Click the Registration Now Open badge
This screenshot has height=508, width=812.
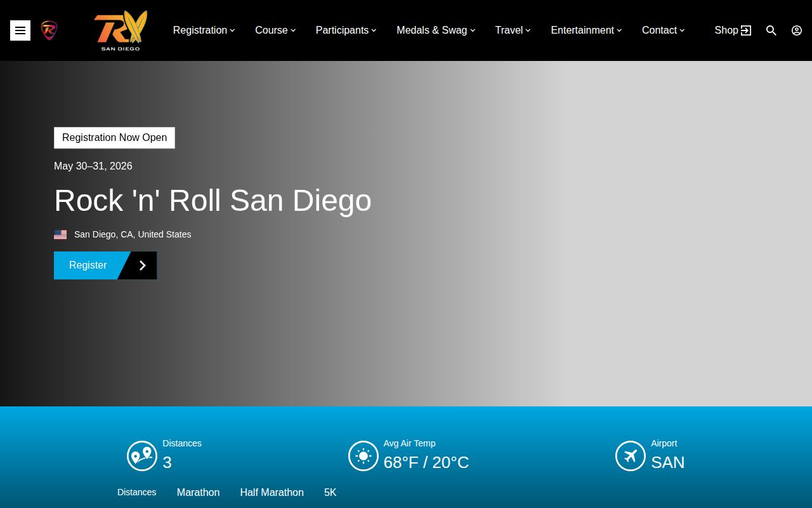114,138
